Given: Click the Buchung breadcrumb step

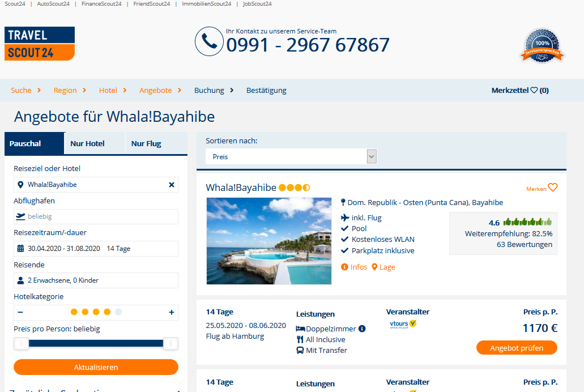Looking at the screenshot, I should tap(210, 90).
